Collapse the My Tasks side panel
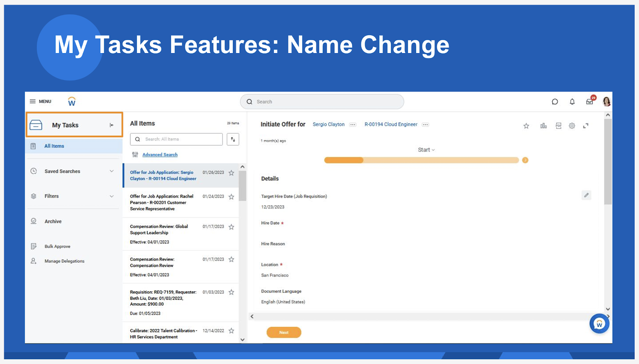This screenshot has height=364, width=639. click(x=111, y=125)
